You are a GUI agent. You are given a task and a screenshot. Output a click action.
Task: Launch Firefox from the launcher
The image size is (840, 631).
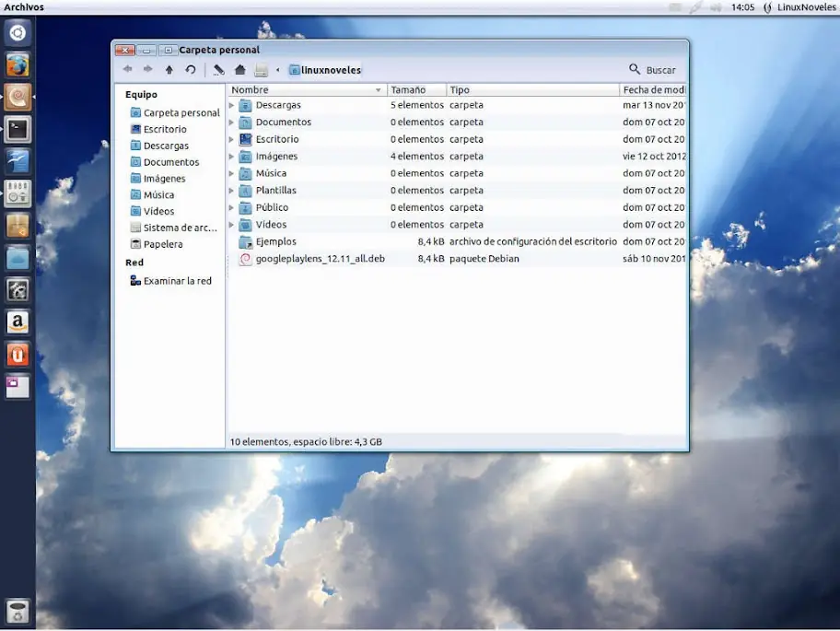17,65
